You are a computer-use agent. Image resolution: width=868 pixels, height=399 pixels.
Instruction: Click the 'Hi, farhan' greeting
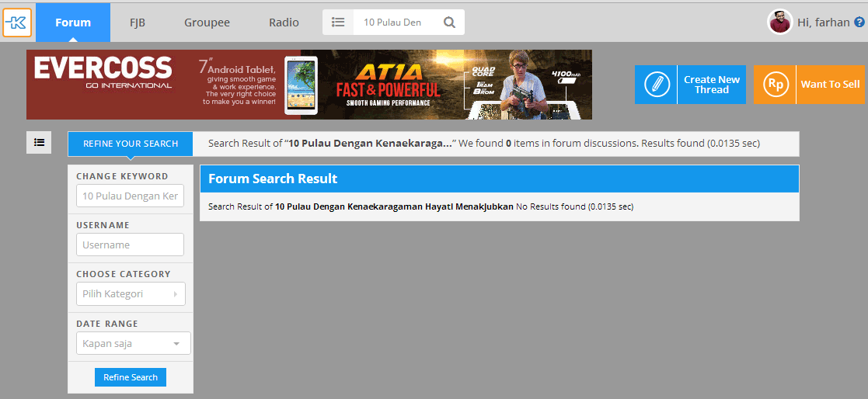(824, 23)
